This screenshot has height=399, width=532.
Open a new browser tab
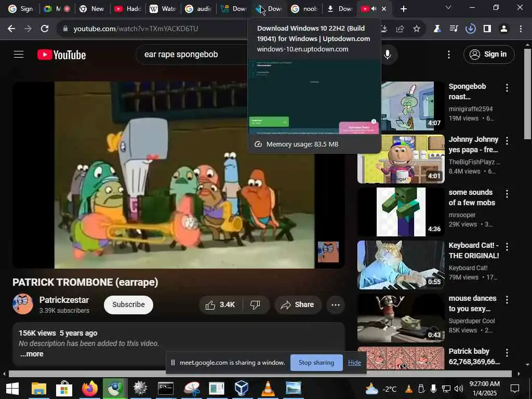(403, 9)
